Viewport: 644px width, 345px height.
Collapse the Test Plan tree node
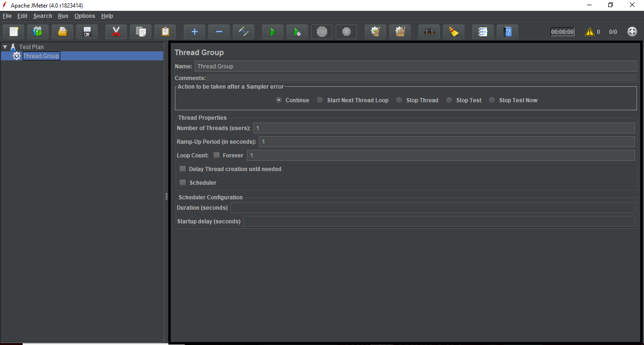point(5,47)
